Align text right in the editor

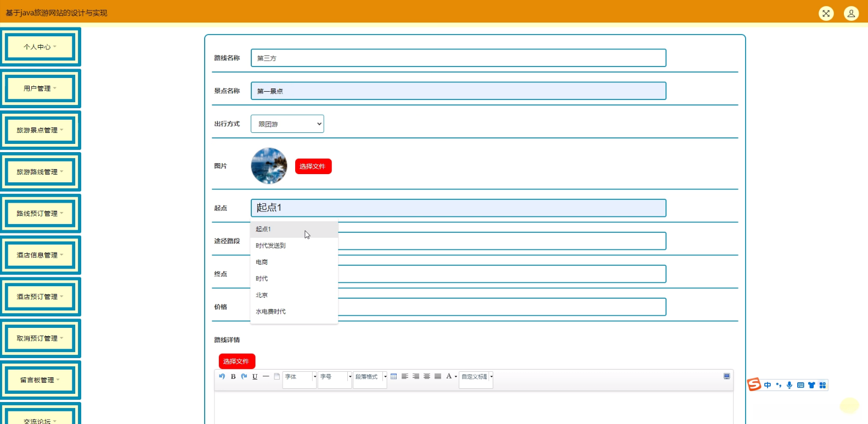click(416, 376)
